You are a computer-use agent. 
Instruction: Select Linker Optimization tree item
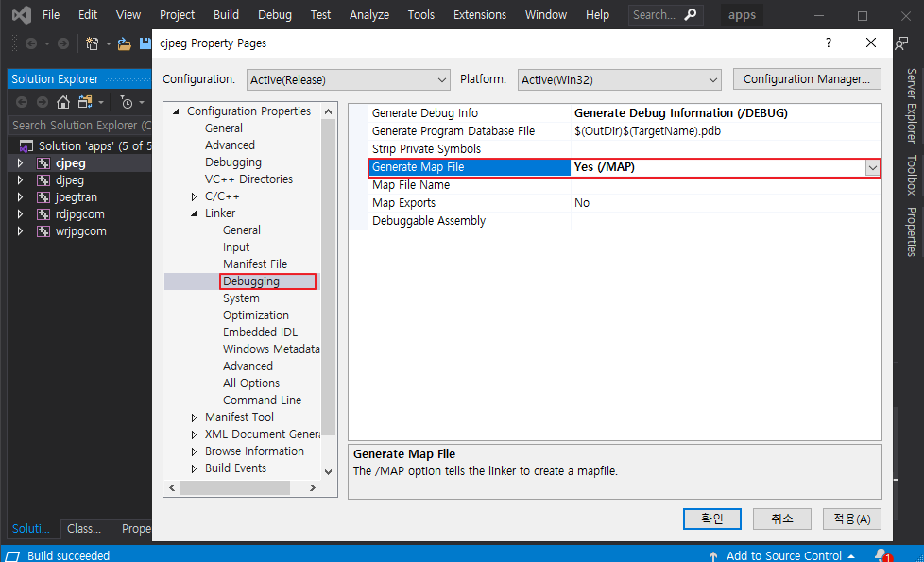(256, 315)
